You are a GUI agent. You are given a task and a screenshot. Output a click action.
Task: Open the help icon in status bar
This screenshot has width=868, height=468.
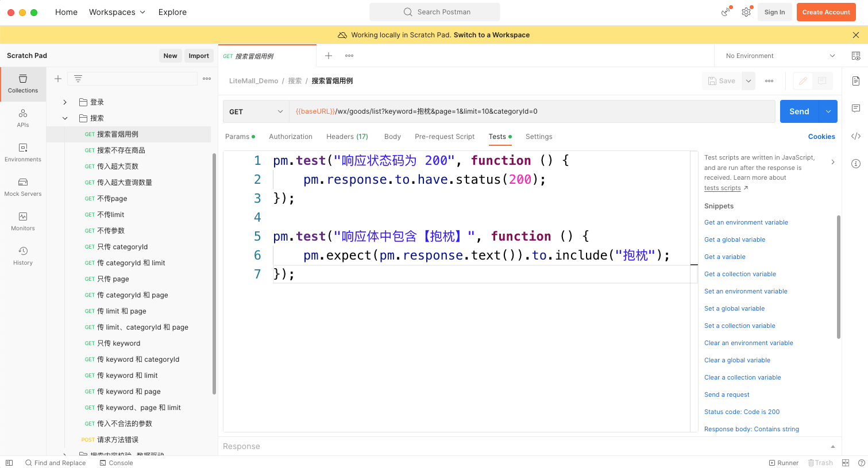tap(861, 463)
